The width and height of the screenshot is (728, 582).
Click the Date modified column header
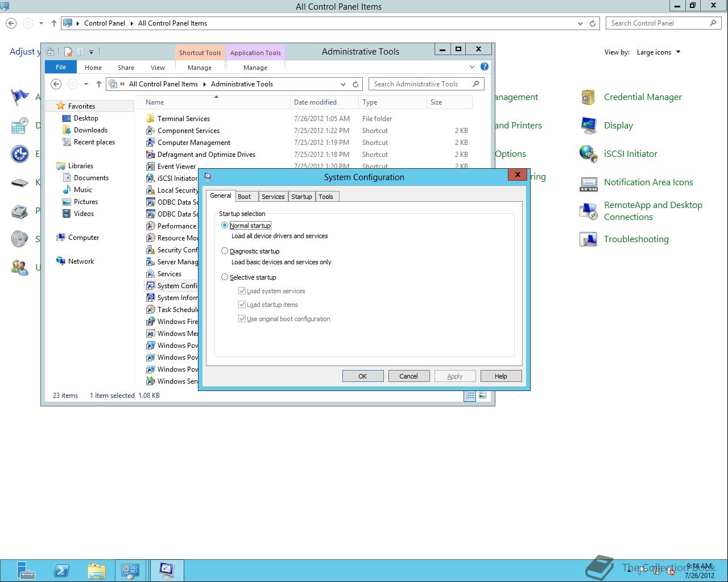click(324, 102)
